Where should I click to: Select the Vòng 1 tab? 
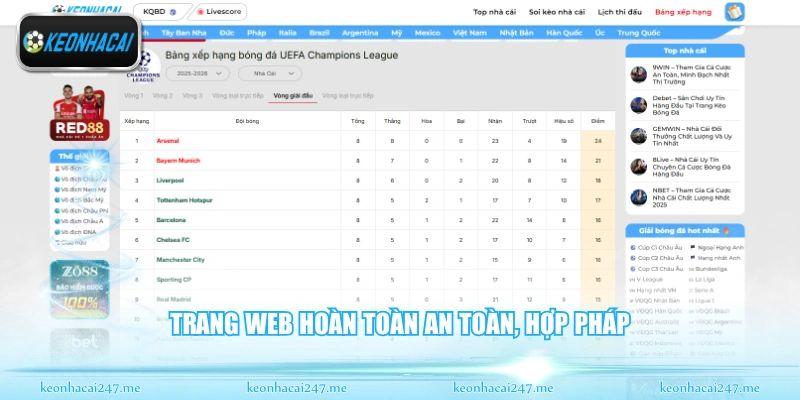click(134, 96)
